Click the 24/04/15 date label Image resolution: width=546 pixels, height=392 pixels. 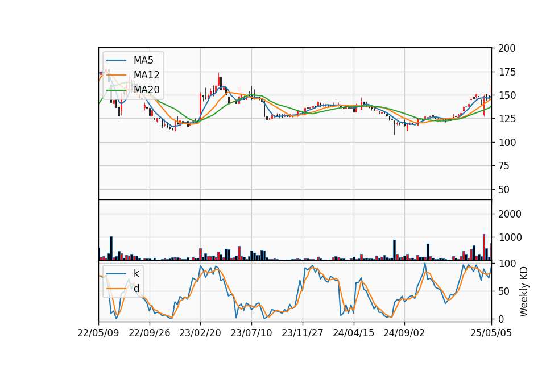[353, 333]
